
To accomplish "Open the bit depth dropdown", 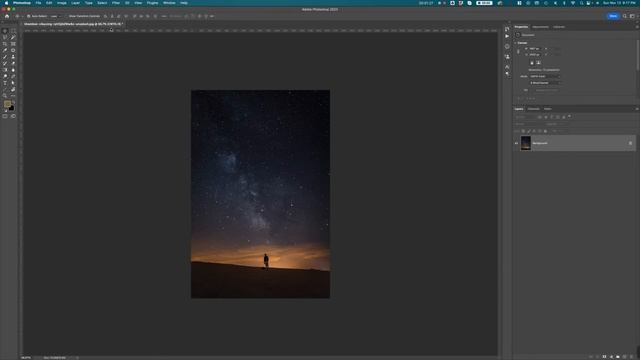I will tap(544, 83).
